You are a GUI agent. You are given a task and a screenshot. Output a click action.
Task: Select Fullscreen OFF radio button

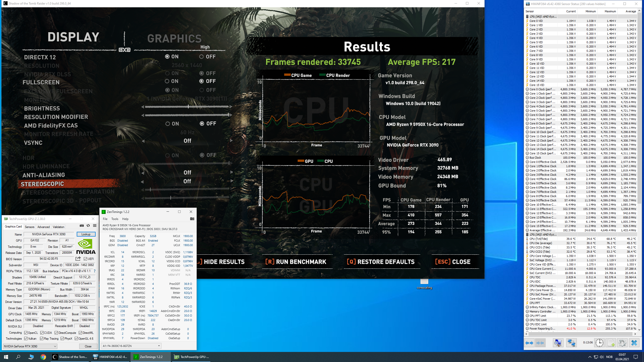(202, 81)
